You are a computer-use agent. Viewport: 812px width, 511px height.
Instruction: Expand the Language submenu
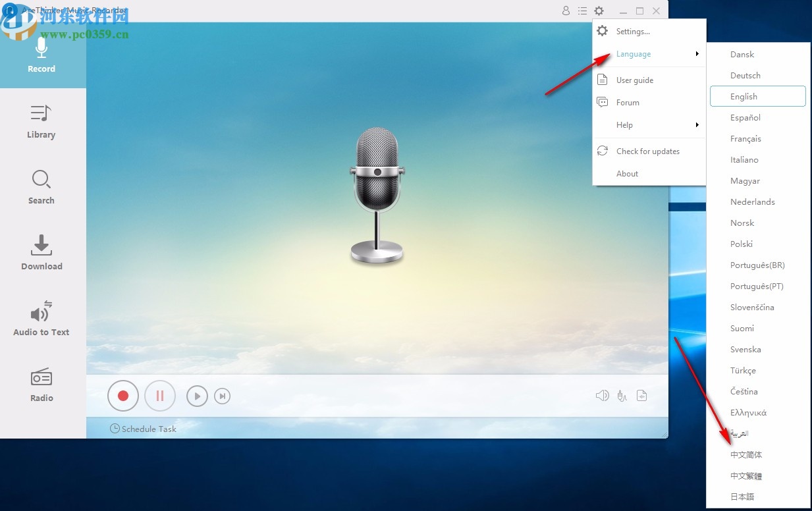[x=649, y=54]
